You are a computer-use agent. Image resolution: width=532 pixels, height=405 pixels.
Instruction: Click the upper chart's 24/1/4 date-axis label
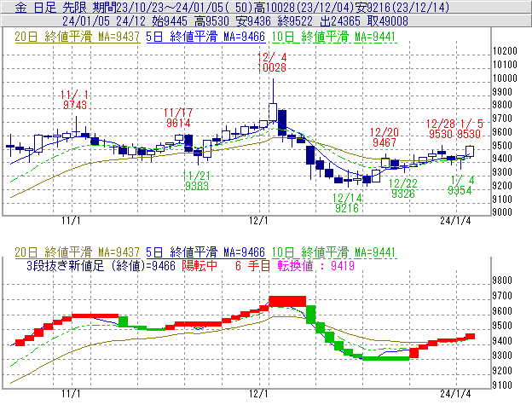(x=455, y=221)
